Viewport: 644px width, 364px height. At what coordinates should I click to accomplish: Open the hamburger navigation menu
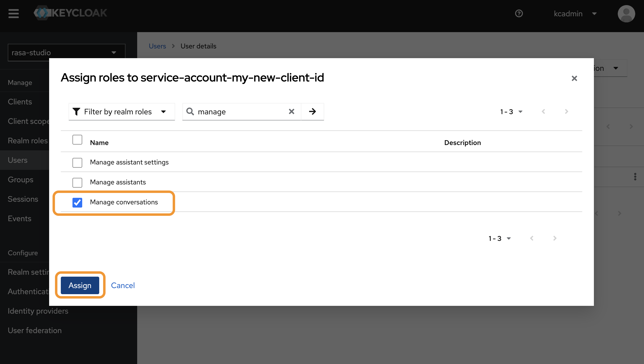coord(14,14)
